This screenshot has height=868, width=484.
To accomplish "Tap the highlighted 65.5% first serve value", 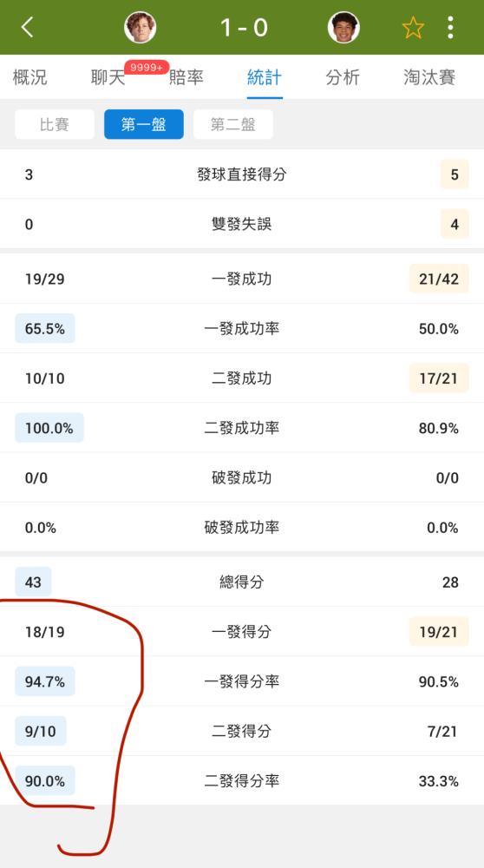I will pos(45,329).
